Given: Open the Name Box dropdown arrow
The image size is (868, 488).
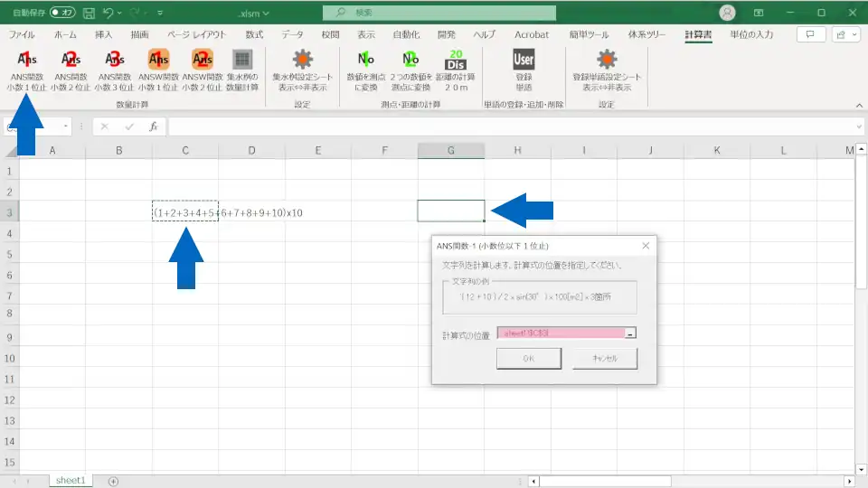Looking at the screenshot, I should click(x=65, y=127).
